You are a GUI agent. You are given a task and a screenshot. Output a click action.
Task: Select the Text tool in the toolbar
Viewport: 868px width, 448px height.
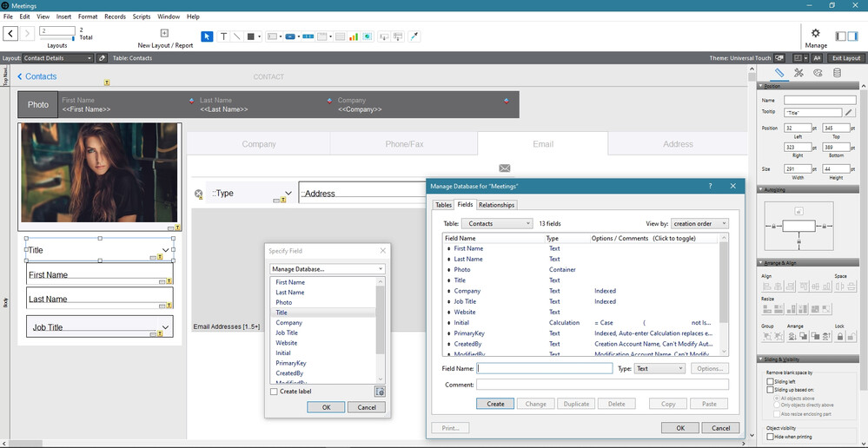(x=223, y=36)
